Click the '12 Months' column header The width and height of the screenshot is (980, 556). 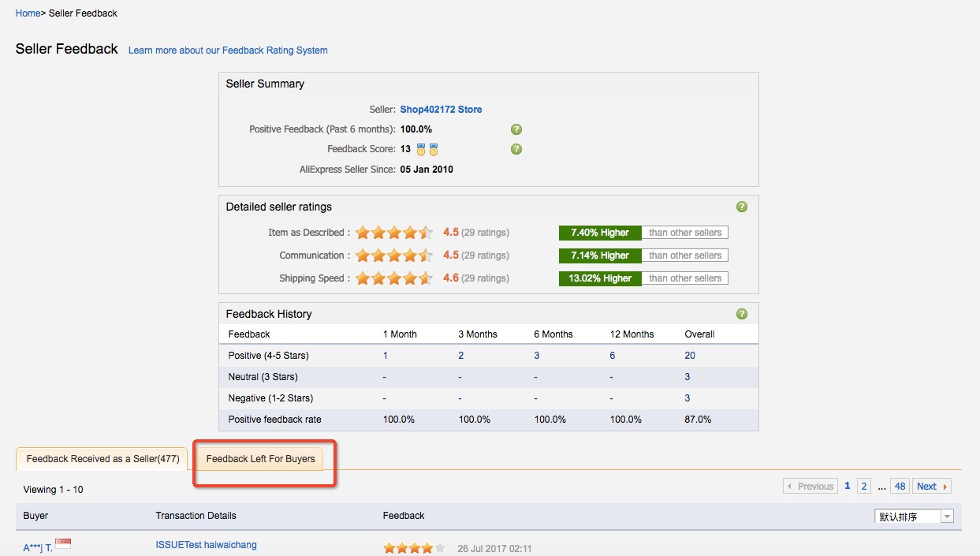pos(632,334)
